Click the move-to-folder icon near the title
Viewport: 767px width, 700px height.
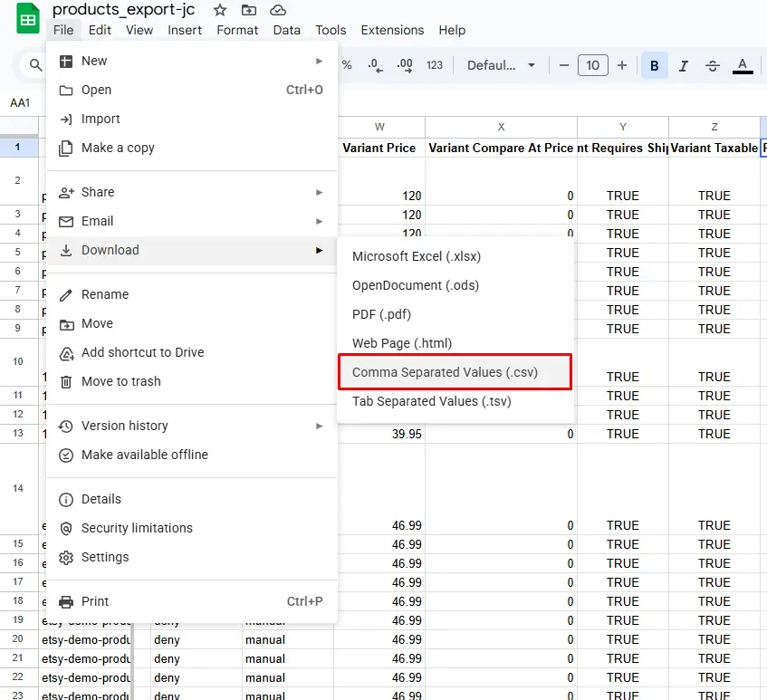(x=249, y=10)
